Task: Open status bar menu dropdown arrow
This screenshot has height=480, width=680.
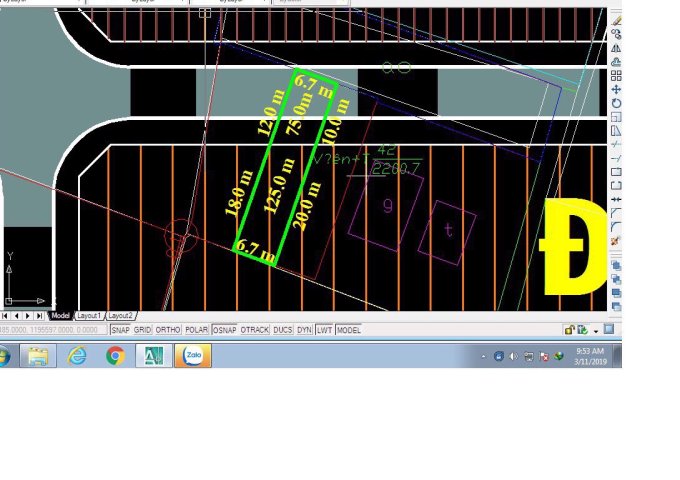Action: point(595,330)
